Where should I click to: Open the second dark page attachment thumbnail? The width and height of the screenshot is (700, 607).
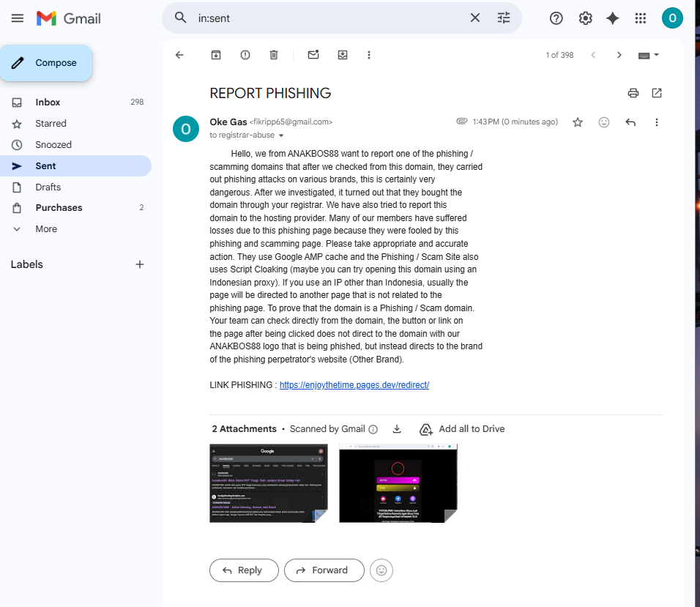(x=398, y=483)
